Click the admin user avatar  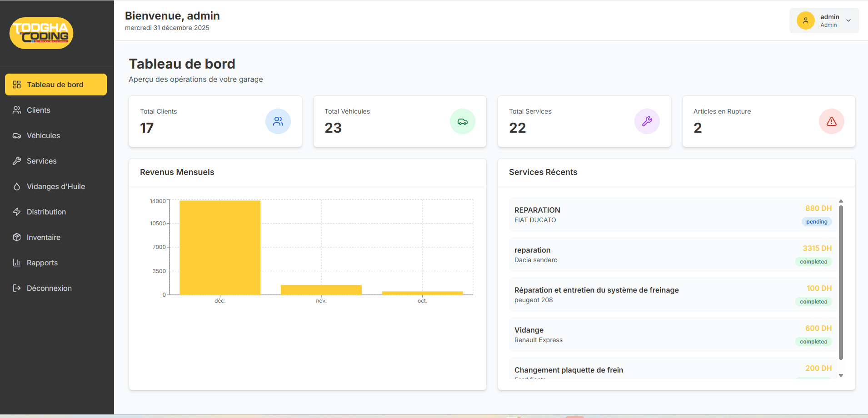[805, 20]
